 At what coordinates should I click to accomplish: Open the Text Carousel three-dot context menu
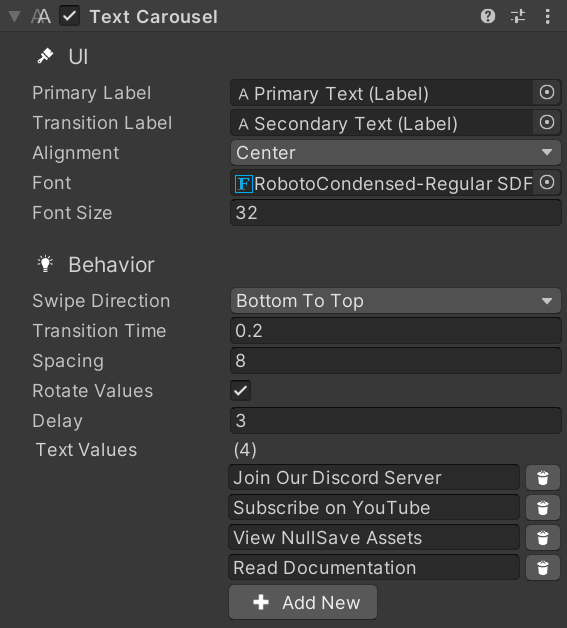(x=547, y=16)
